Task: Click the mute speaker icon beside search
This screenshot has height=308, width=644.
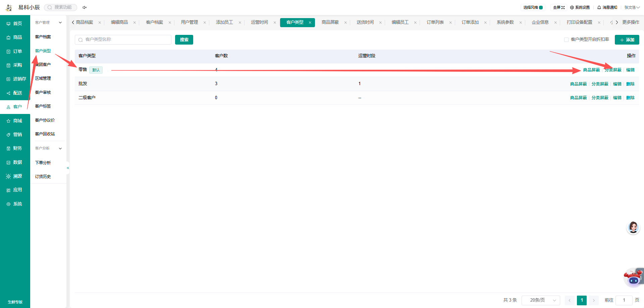Action: tap(85, 7)
